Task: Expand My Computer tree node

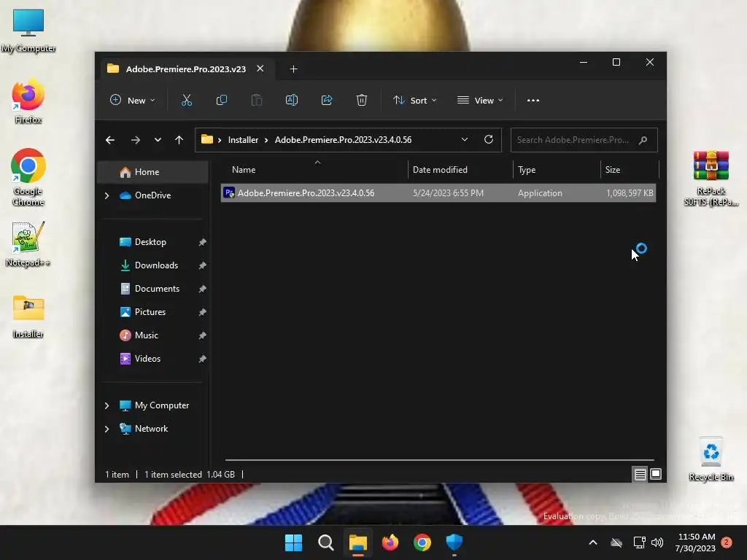Action: click(x=107, y=405)
